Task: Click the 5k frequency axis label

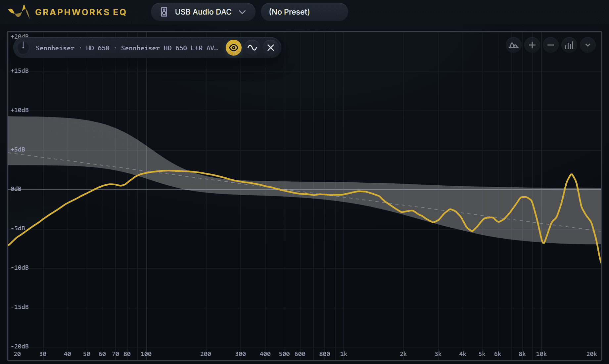Action: point(482,354)
